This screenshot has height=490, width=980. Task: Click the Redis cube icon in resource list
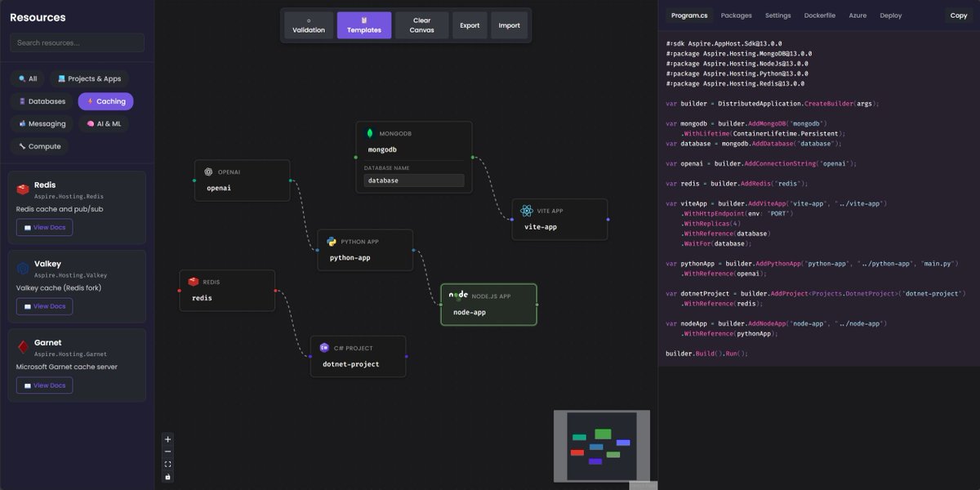tap(23, 189)
